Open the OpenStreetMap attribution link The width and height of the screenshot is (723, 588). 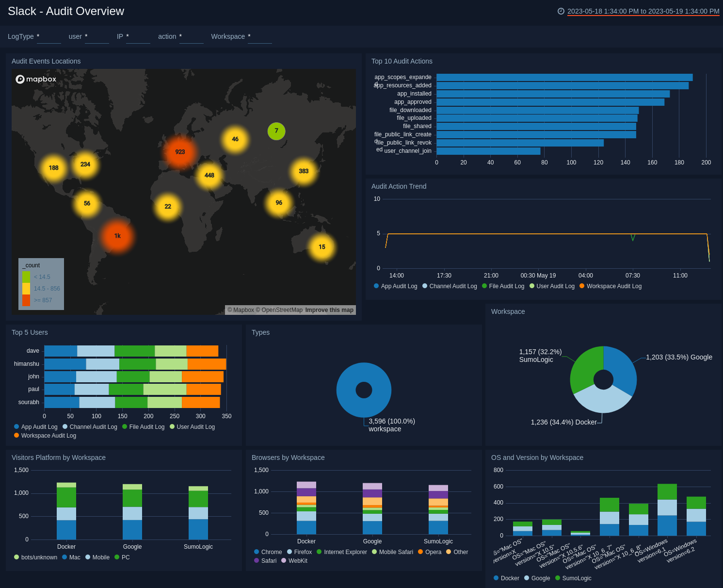click(x=282, y=310)
